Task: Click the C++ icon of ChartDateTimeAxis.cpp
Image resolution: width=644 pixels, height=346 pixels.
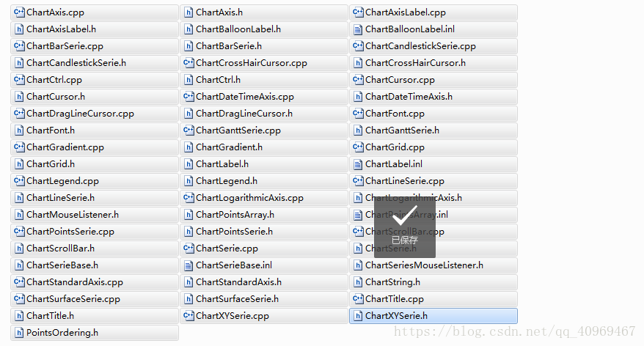Action: click(x=188, y=97)
